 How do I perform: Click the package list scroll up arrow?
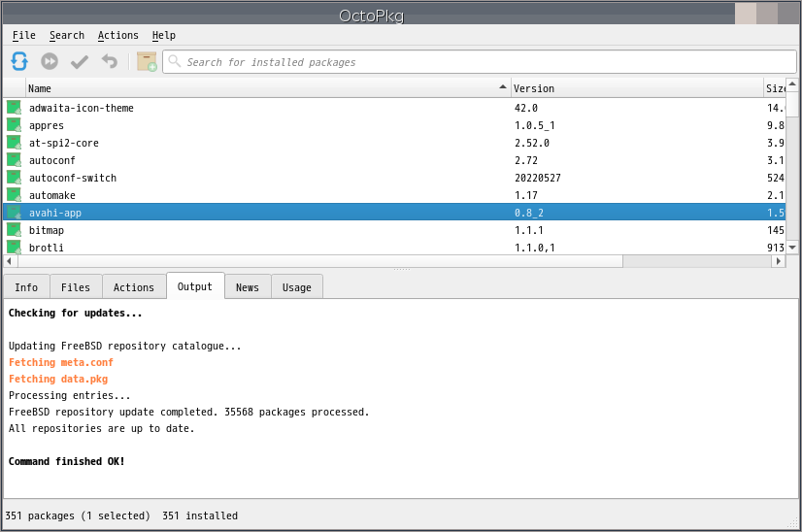click(792, 83)
